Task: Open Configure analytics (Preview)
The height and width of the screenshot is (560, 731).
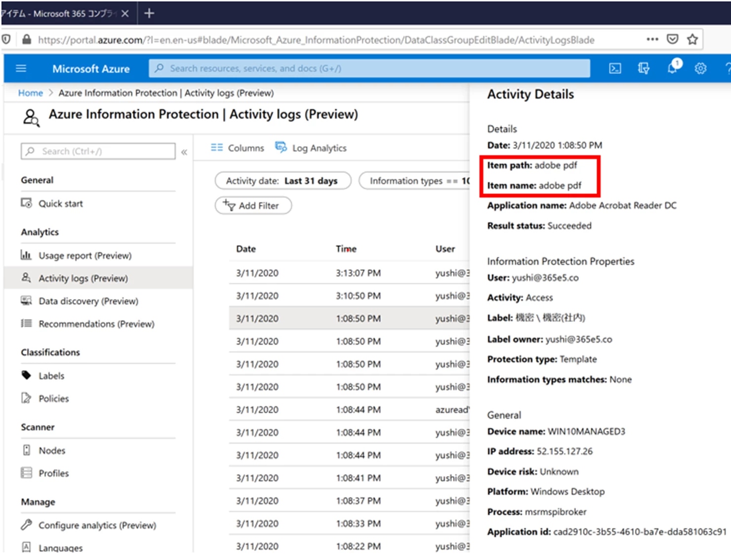Action: (98, 525)
